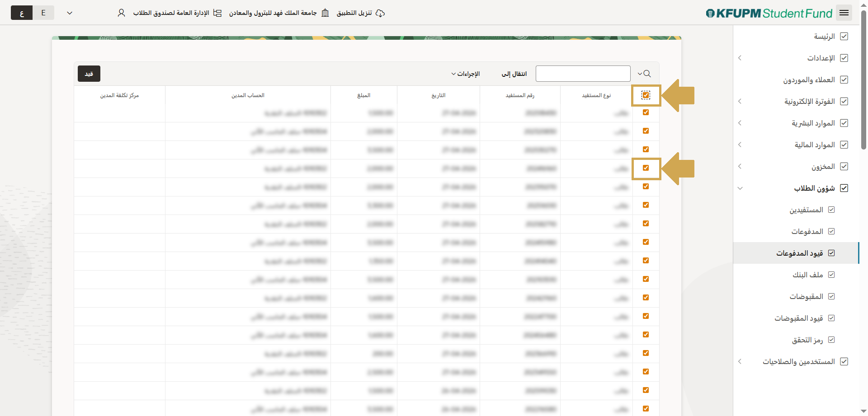Click the مركز تكلفة المدين column header
This screenshot has height=416, width=868.
[x=119, y=95]
